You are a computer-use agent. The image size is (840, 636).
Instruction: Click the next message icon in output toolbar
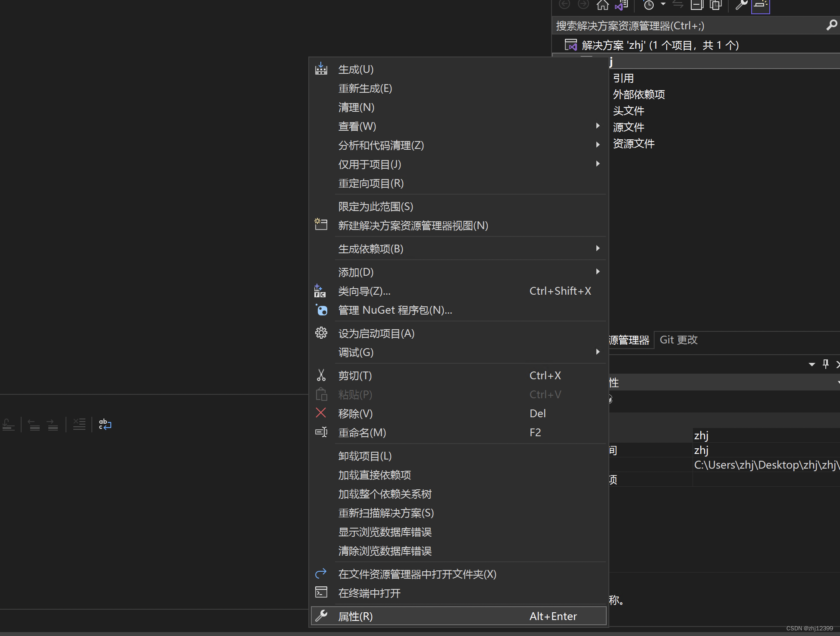(52, 425)
